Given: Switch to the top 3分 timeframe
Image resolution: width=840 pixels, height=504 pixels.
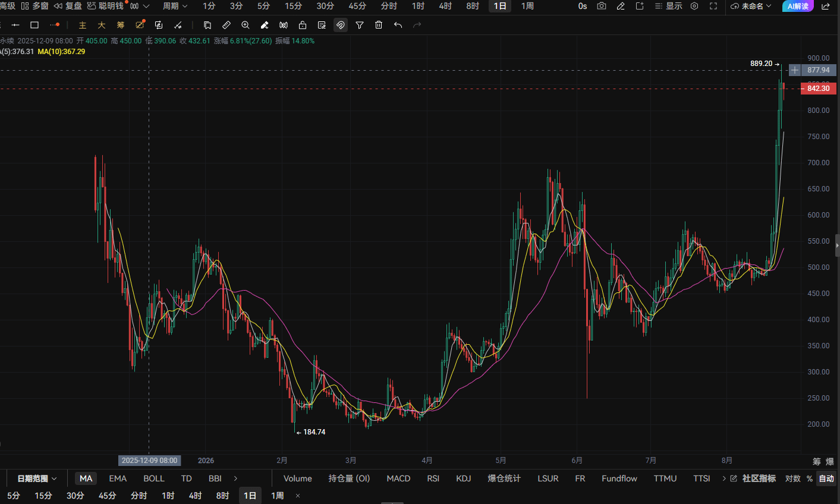Looking at the screenshot, I should click(x=236, y=6).
